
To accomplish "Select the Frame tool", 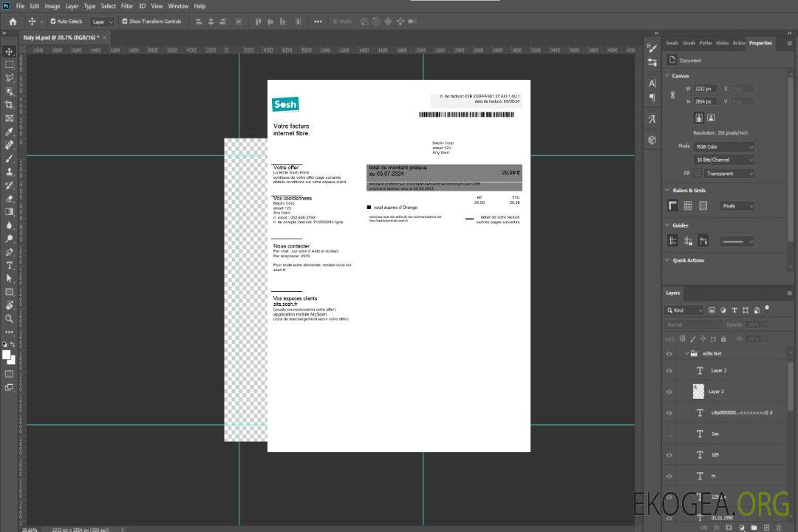I will [9, 118].
